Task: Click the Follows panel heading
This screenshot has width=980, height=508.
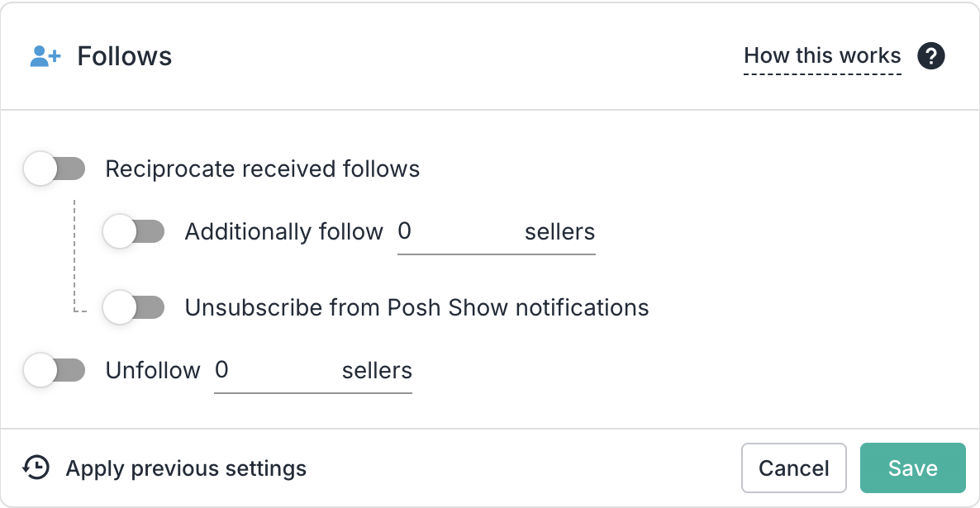Action: 125,56
